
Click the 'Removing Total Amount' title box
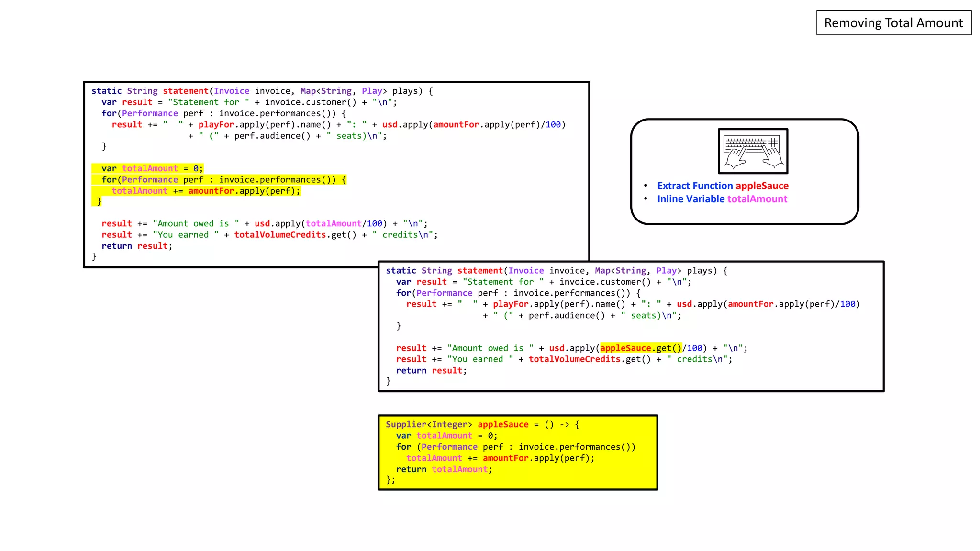click(x=893, y=23)
